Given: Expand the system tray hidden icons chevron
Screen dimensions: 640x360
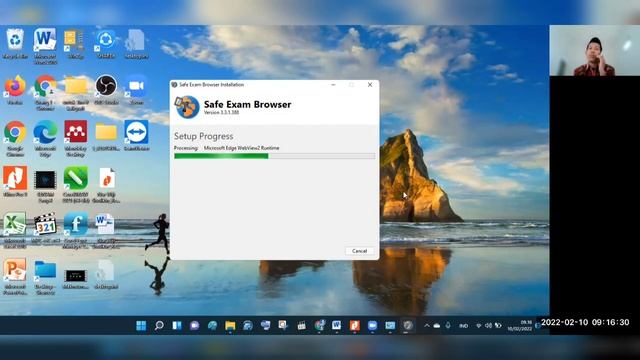Looking at the screenshot, I should [x=427, y=325].
